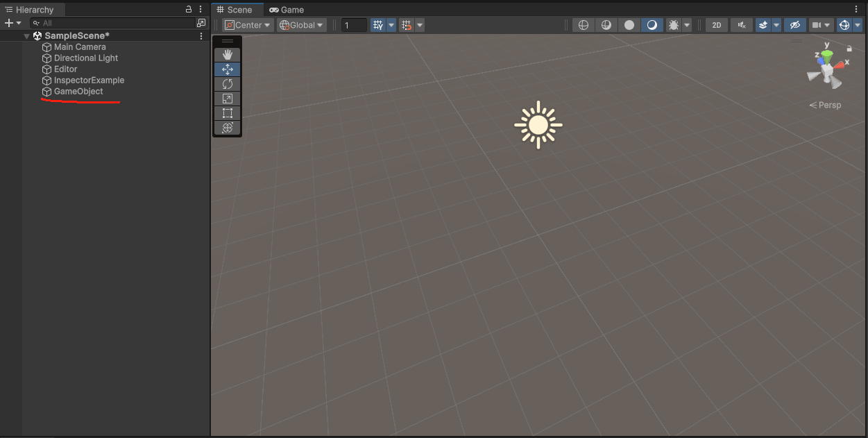Switch to Shaded draw mode
868x438 pixels.
coord(652,25)
